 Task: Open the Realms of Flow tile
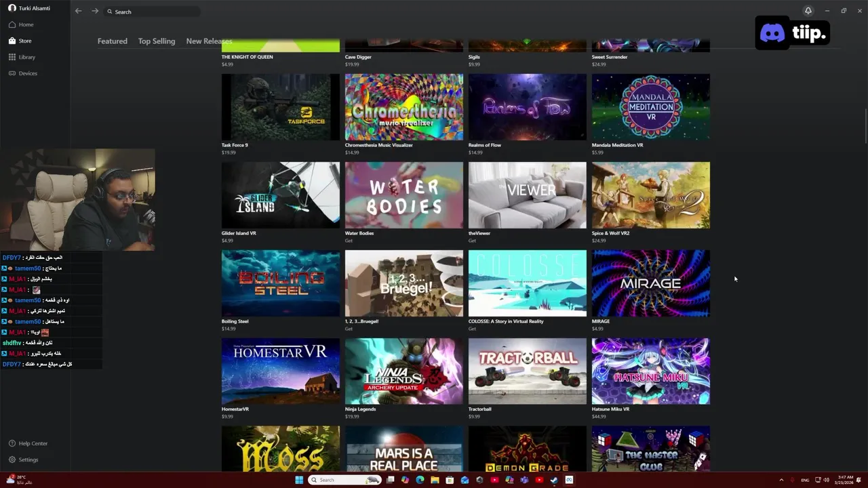click(x=528, y=107)
